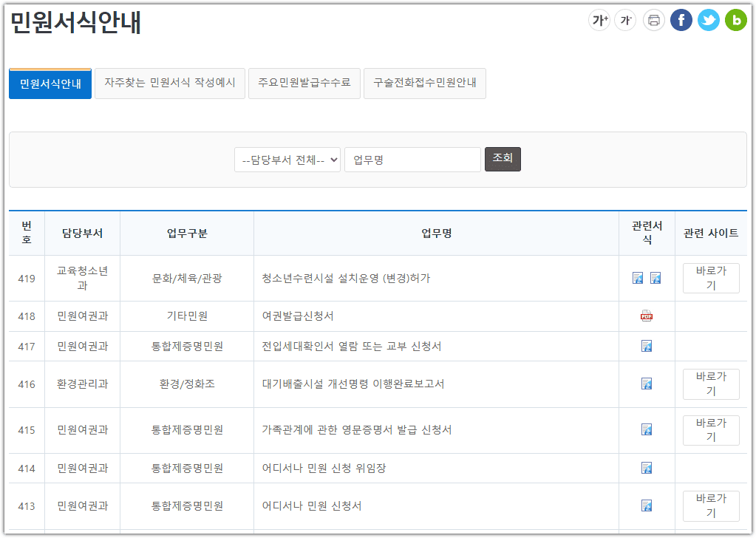Increase font size with the 가+ icon
This screenshot has height=538, width=756.
pos(598,20)
